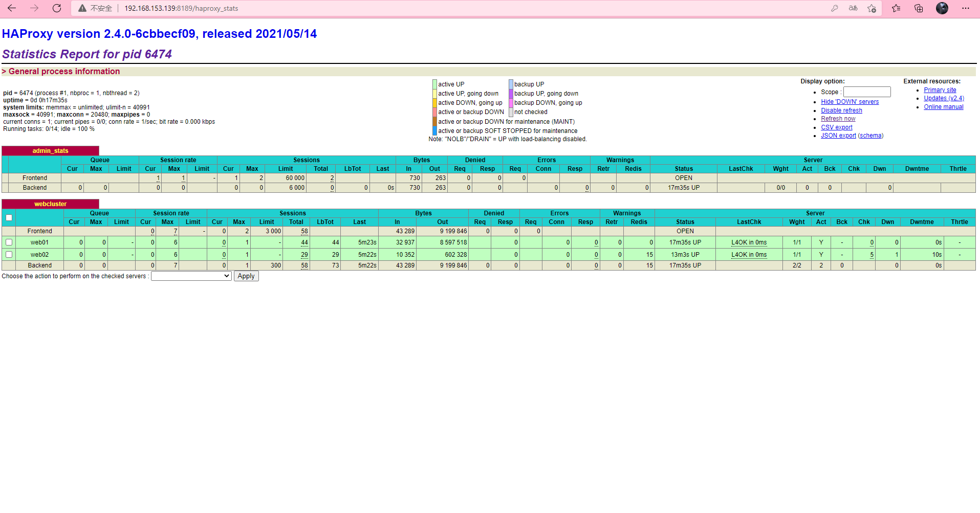Click the admin_stats Frontend OPEN status
This screenshot has height=513, width=980.
click(684, 178)
